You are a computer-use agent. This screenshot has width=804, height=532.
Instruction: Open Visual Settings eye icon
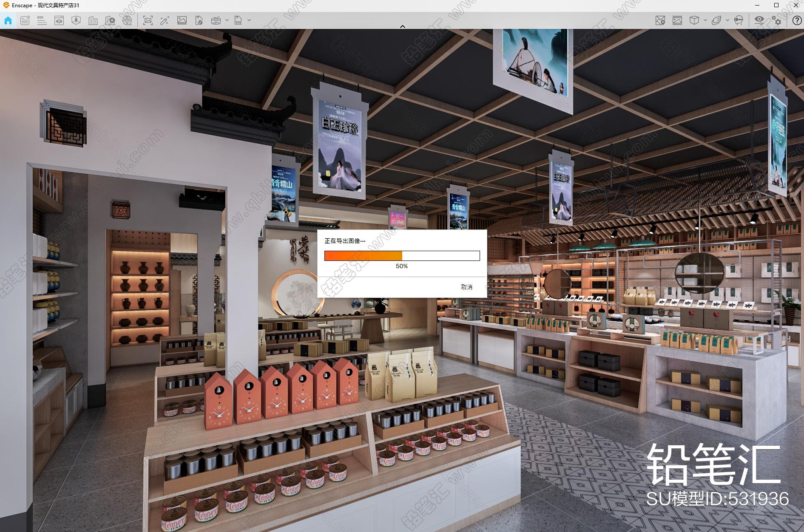pos(759,20)
